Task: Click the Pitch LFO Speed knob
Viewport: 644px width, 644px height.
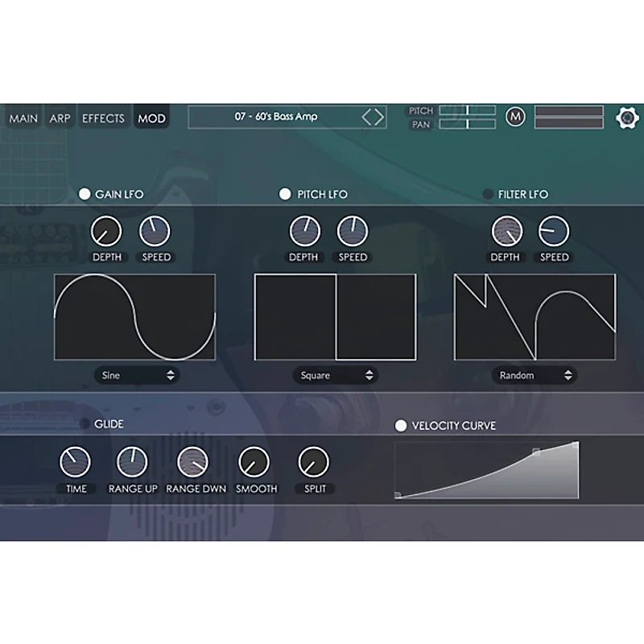Action: [353, 232]
